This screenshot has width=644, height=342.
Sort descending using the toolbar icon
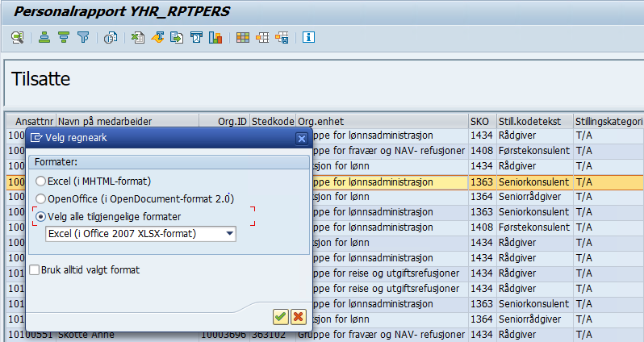point(64,37)
